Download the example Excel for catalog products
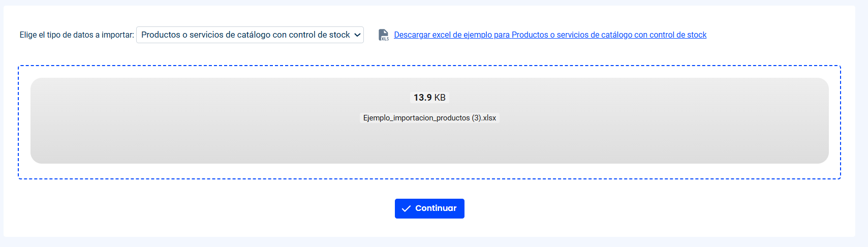This screenshot has height=247, width=868. [x=550, y=35]
